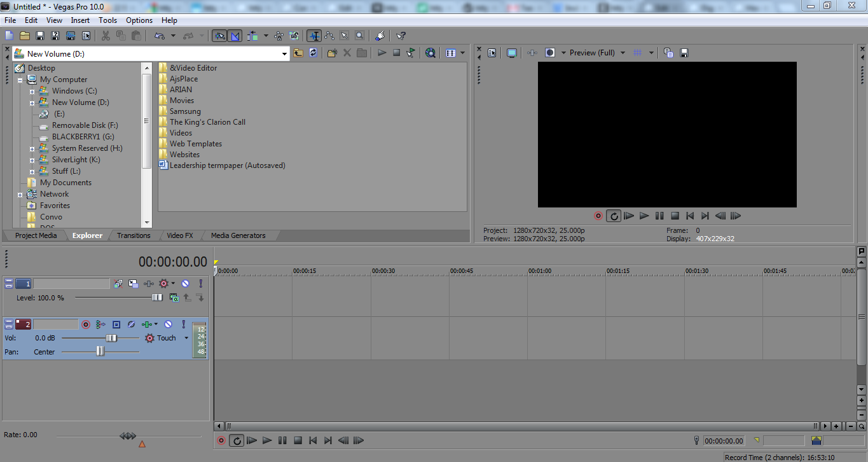Click Save Snapshot to File in preview
This screenshot has width=868, height=462.
click(x=684, y=53)
